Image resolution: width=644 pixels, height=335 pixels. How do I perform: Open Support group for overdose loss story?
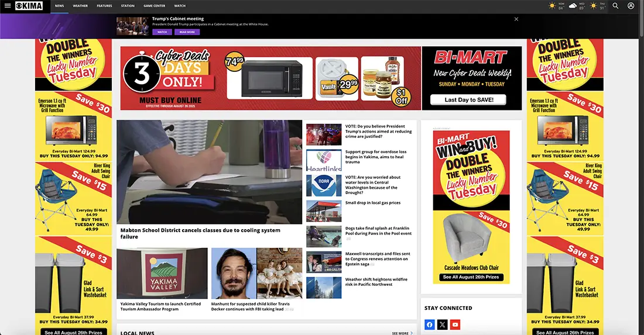coord(376,157)
